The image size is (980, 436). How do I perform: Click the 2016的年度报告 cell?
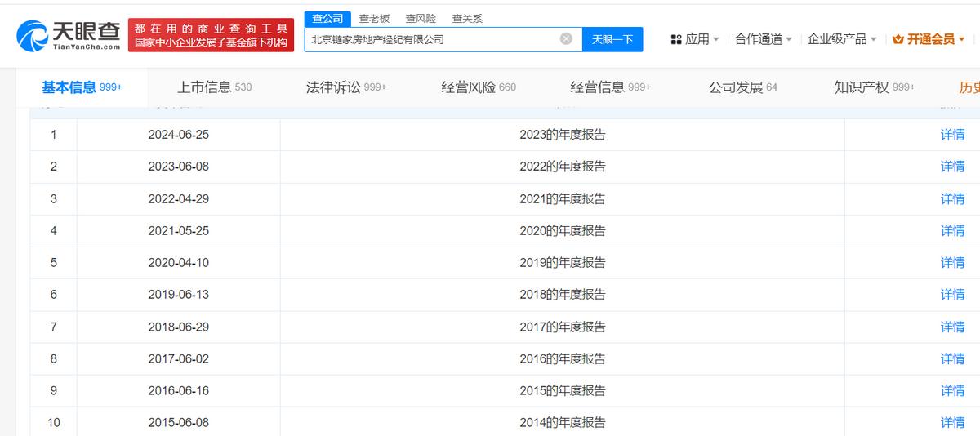click(563, 358)
